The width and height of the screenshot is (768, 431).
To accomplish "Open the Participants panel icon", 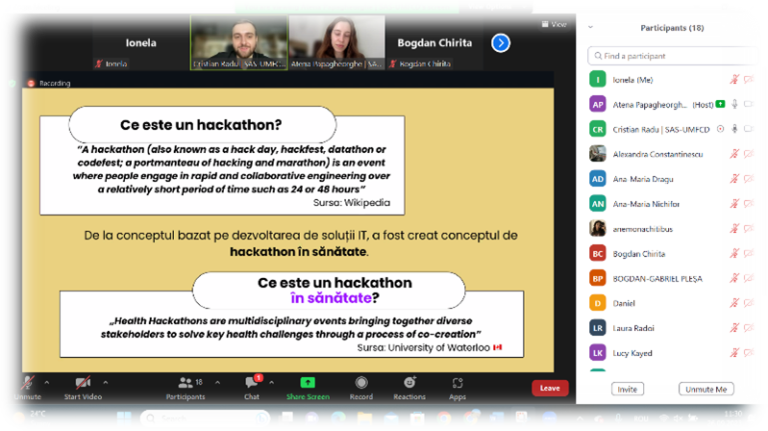I will click(184, 382).
